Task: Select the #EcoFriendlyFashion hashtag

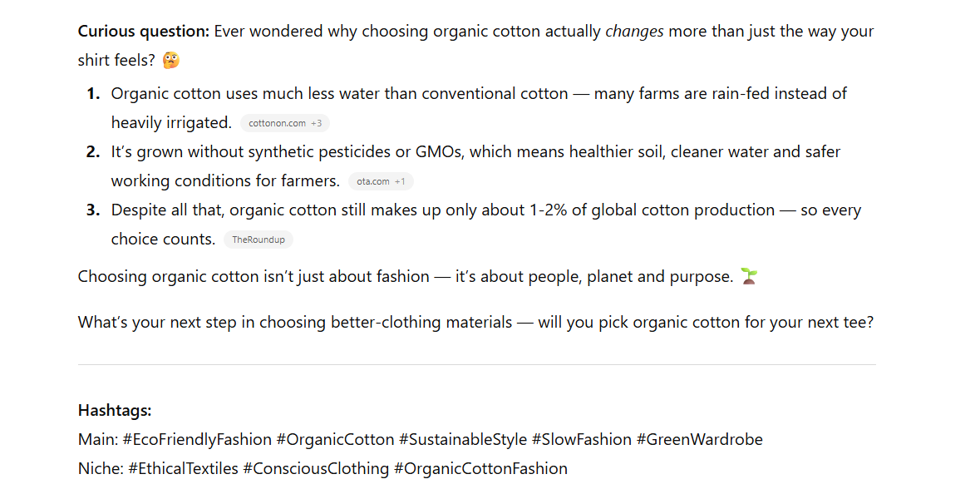Action: (197, 440)
